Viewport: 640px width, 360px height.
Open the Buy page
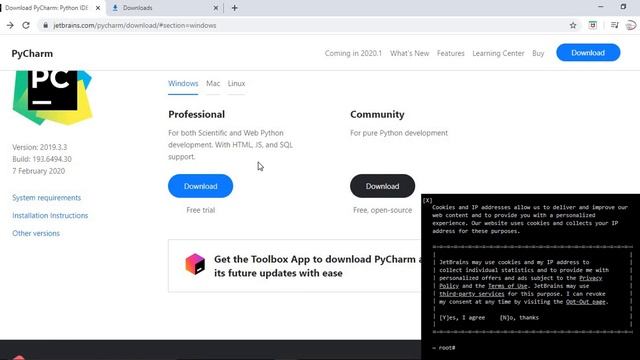click(538, 53)
